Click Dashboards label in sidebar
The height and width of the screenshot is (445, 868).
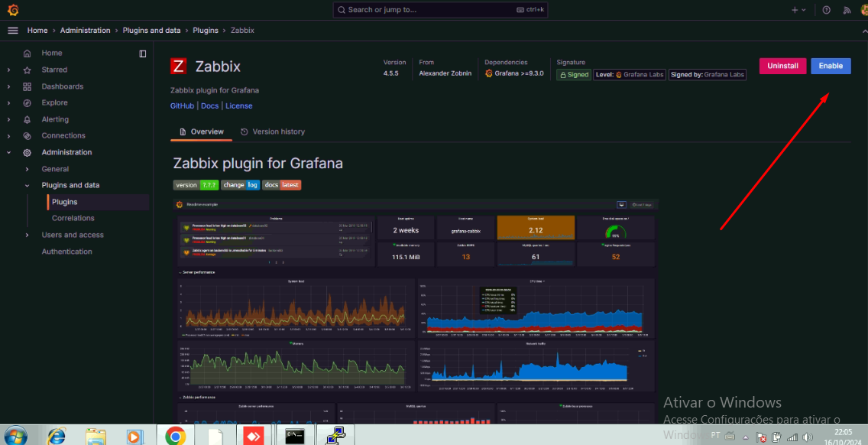63,86
